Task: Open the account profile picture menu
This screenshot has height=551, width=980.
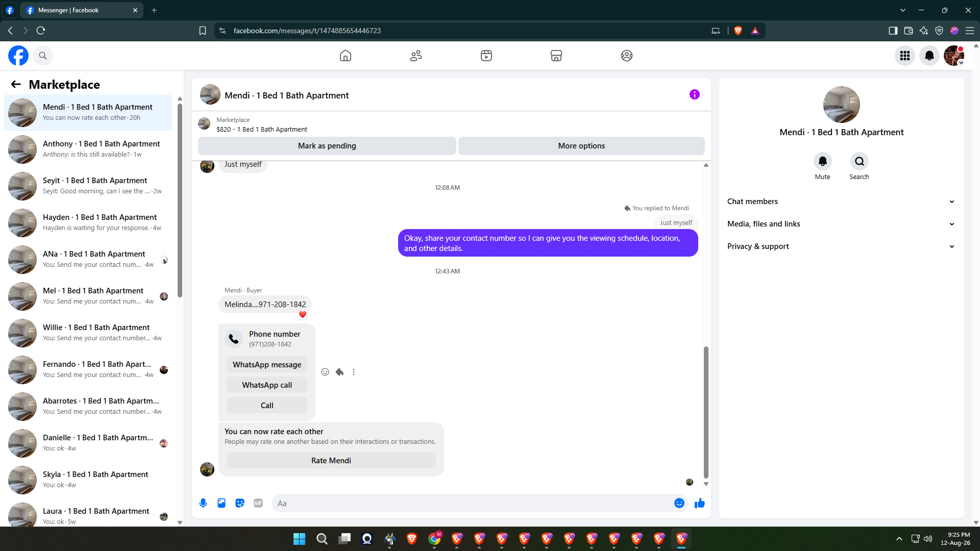Action: pyautogui.click(x=954, y=56)
